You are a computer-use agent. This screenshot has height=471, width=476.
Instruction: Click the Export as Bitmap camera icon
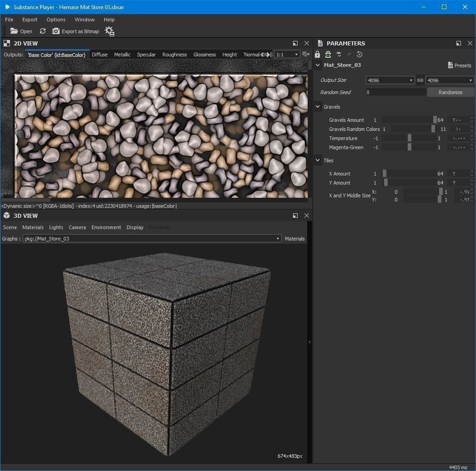pos(56,31)
